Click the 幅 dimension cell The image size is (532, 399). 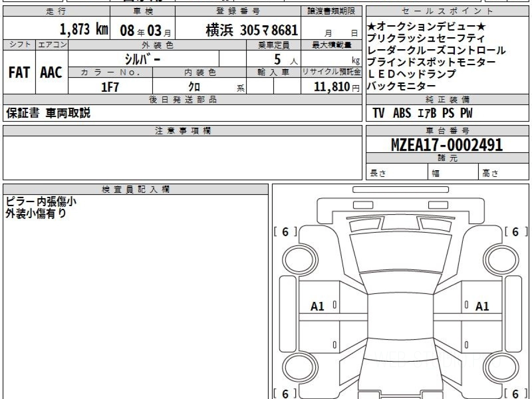(x=453, y=172)
